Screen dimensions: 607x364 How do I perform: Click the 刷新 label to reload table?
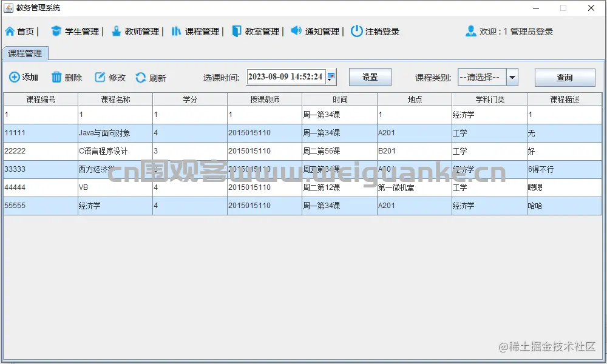coord(158,78)
